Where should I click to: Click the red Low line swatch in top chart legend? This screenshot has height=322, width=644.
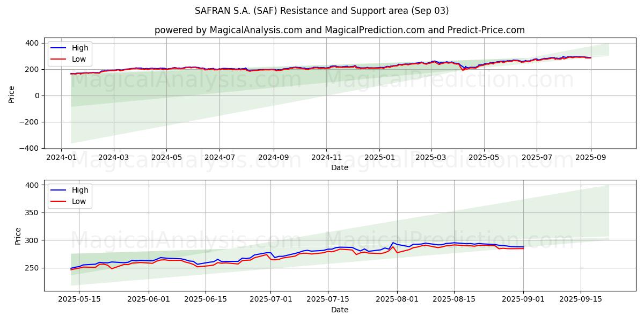point(60,60)
